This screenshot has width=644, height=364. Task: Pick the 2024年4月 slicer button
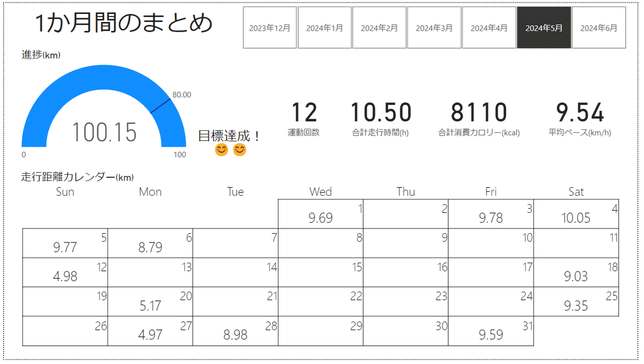click(x=489, y=28)
